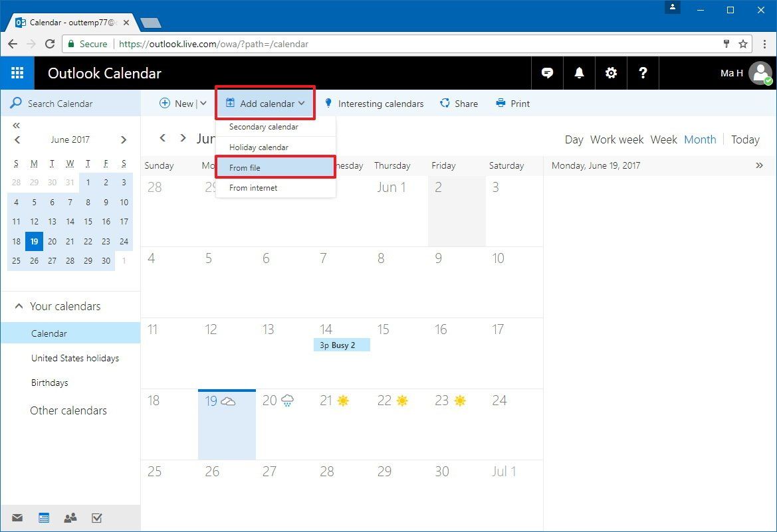777x532 pixels.
Task: Select the Jun 1 cell in grid
Action: [x=399, y=211]
